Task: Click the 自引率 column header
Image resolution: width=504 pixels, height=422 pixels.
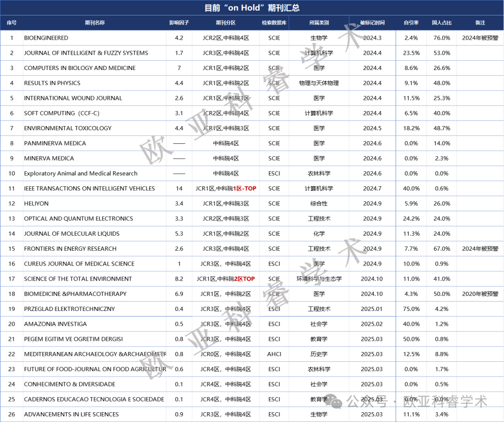Action: click(x=411, y=23)
